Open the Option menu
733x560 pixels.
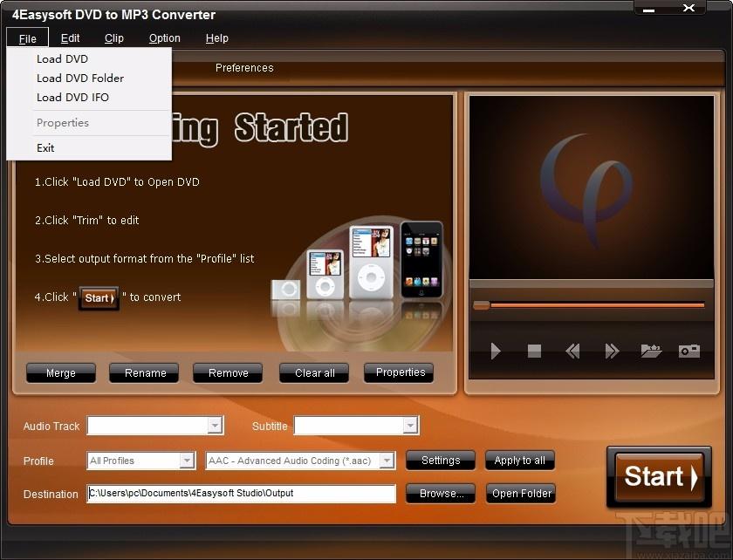pos(165,38)
